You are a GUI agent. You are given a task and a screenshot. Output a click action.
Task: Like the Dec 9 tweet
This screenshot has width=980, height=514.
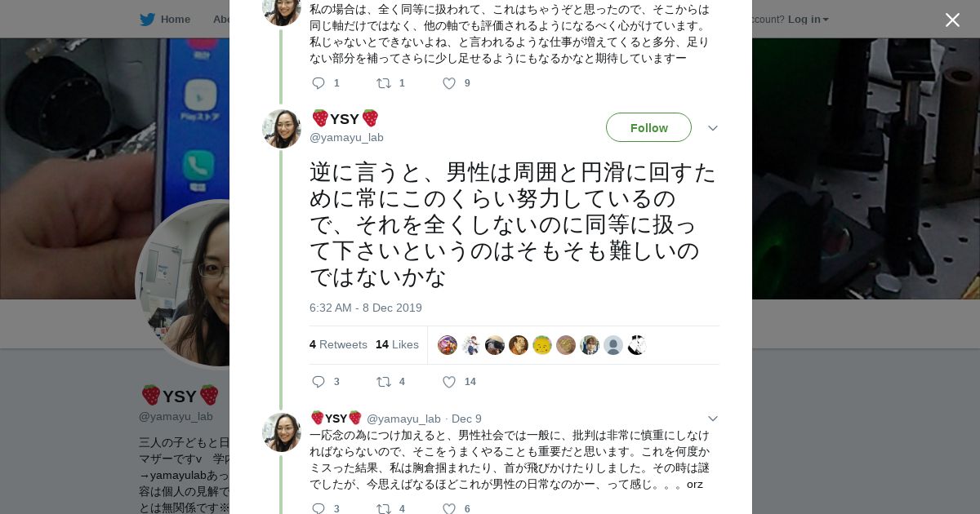point(449,508)
